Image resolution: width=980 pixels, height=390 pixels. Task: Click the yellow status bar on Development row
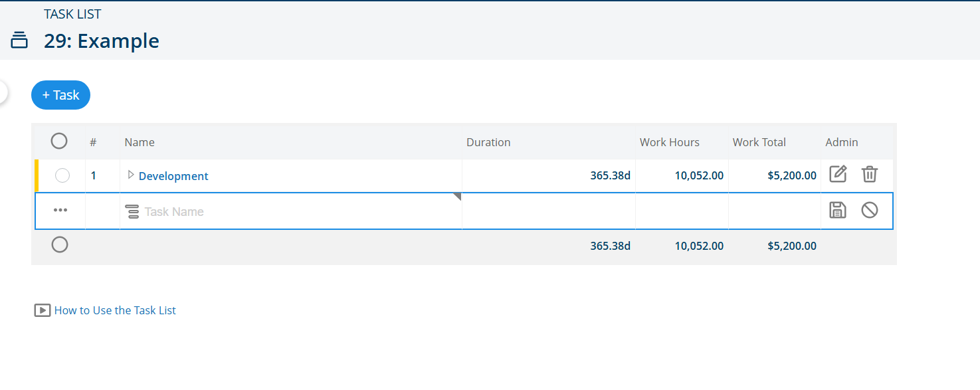37,175
